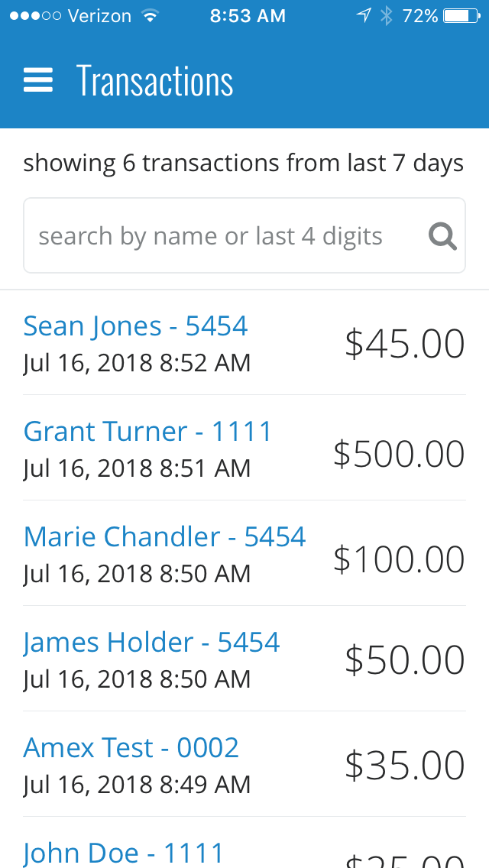Tap the search magnifier icon
The width and height of the screenshot is (489, 868).
[x=442, y=236]
